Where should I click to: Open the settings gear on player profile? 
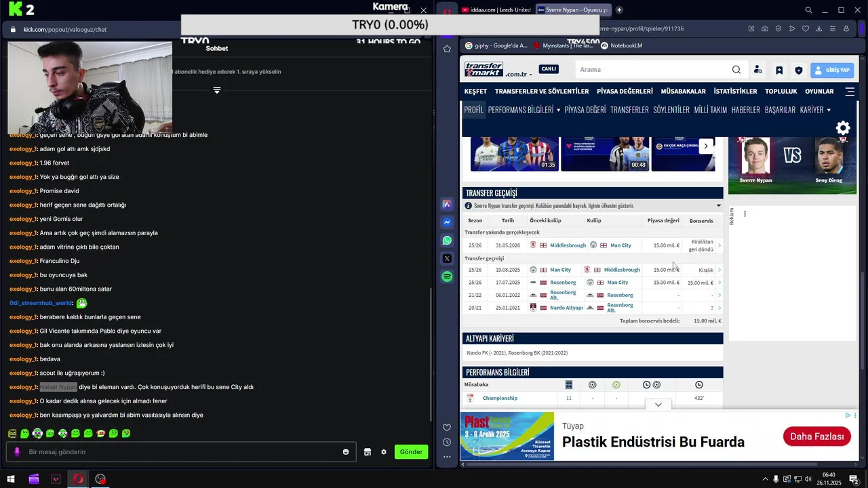tap(843, 128)
